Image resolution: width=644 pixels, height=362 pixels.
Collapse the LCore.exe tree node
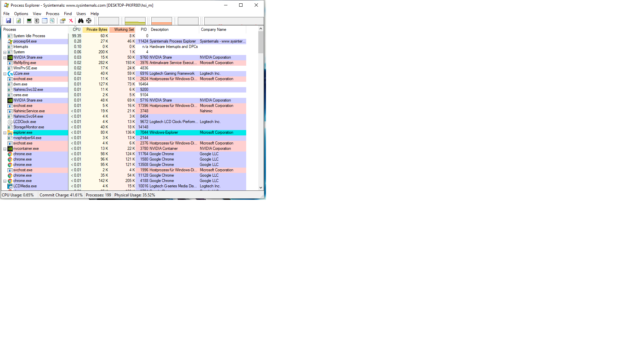pos(5,74)
